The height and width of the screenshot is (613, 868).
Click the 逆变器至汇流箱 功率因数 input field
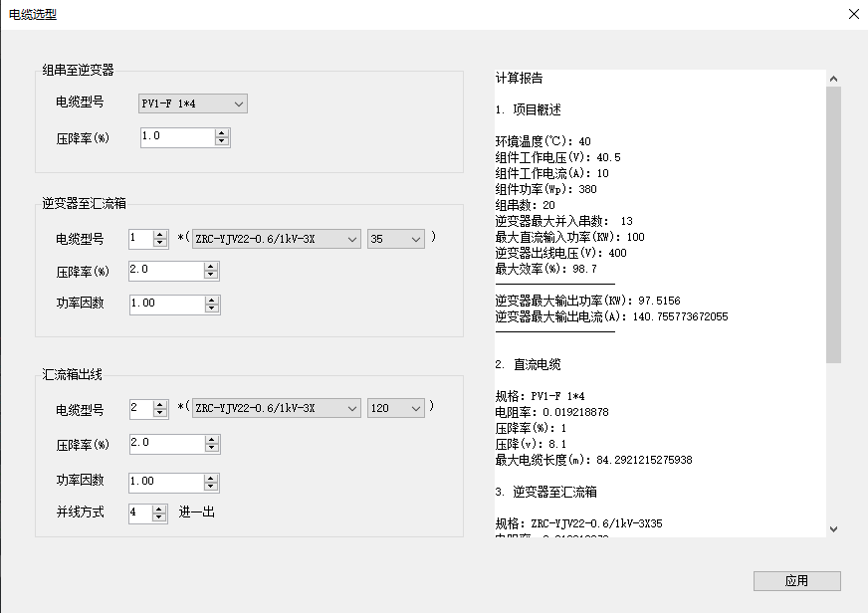pyautogui.click(x=165, y=304)
